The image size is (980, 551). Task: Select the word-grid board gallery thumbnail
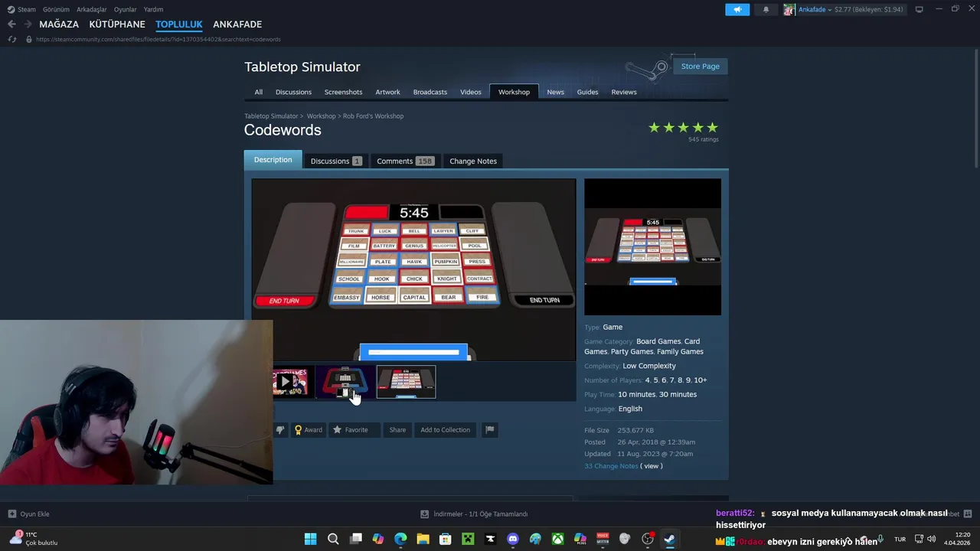[x=407, y=382]
